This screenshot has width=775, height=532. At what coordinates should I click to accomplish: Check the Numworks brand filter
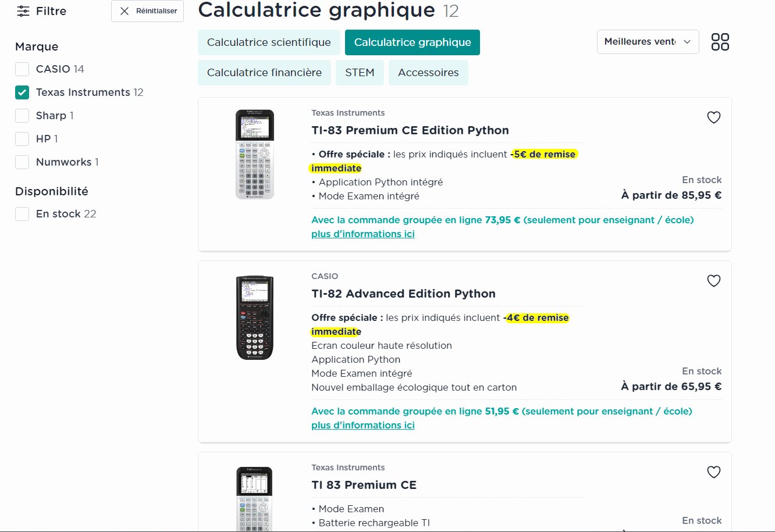point(22,162)
